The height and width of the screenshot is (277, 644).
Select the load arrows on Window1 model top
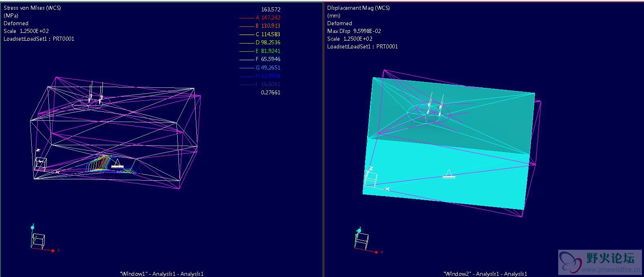tap(96, 92)
